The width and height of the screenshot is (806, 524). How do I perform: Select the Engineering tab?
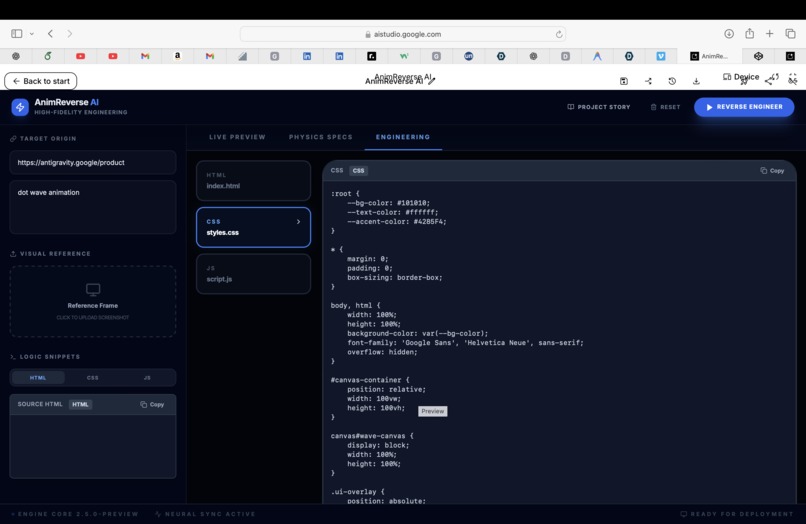(403, 137)
